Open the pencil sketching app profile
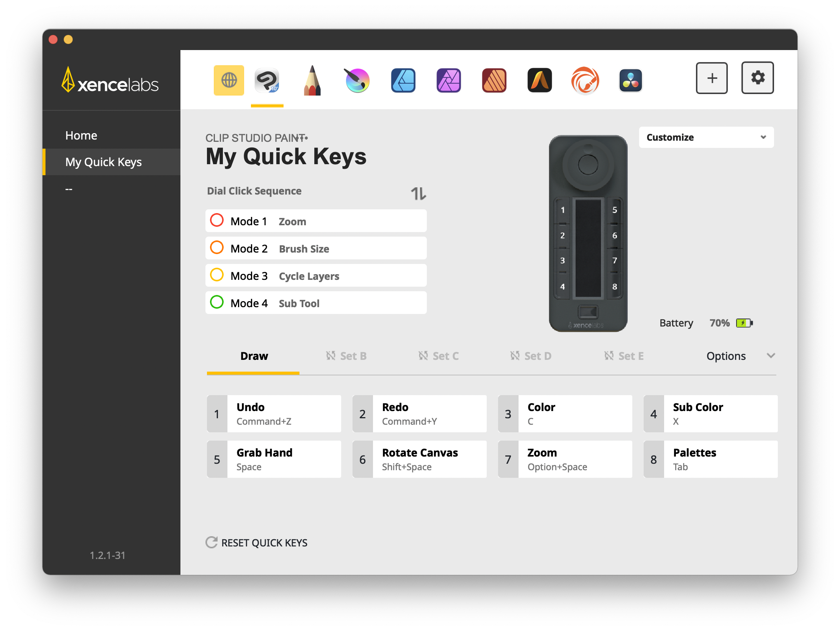The height and width of the screenshot is (631, 840). pos(312,80)
